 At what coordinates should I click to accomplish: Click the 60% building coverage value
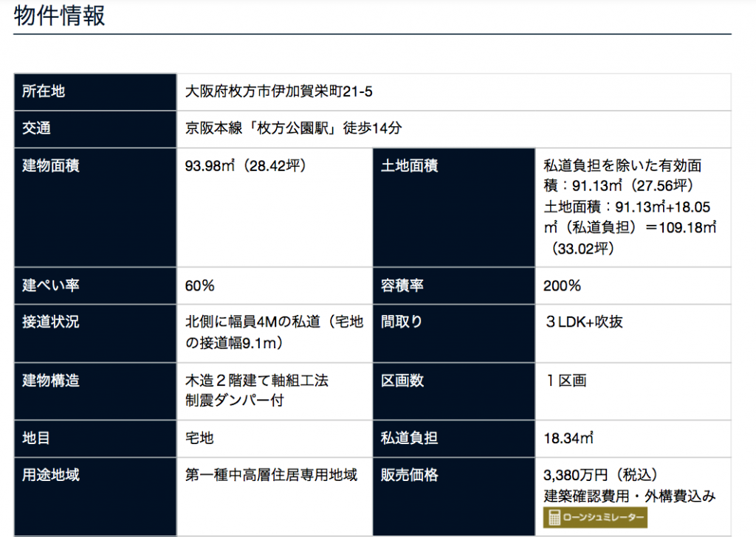200,285
